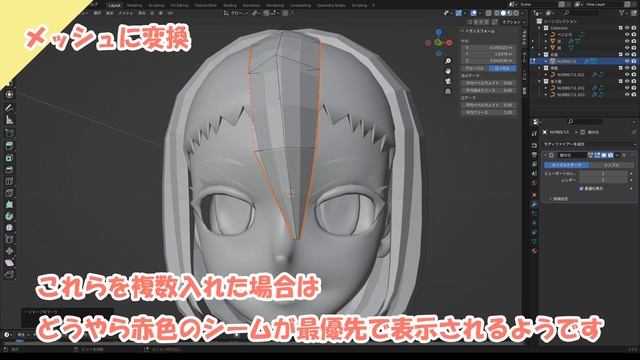The height and width of the screenshot is (360, 640).
Task: Open outliner filter dropdown
Action: (x=624, y=13)
